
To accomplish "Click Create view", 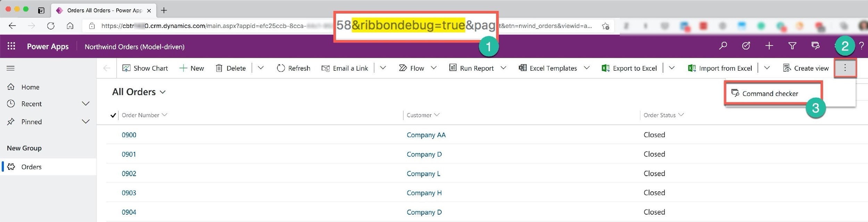I will [x=806, y=68].
